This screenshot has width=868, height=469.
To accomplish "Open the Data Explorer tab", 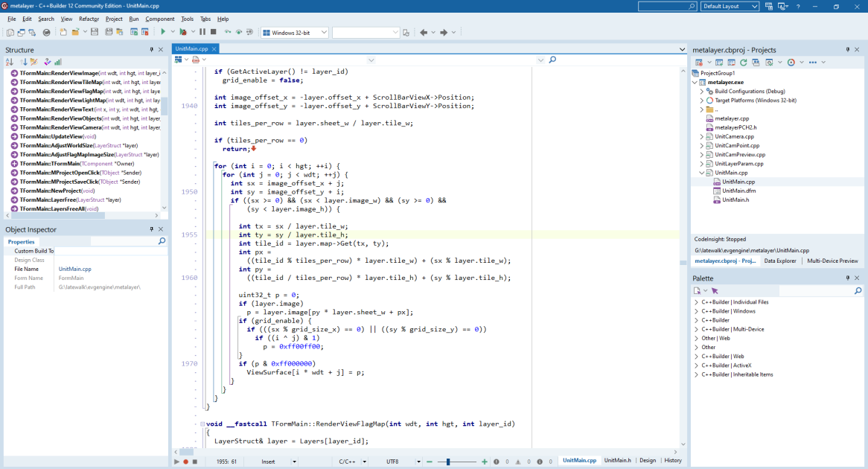I will click(780, 261).
